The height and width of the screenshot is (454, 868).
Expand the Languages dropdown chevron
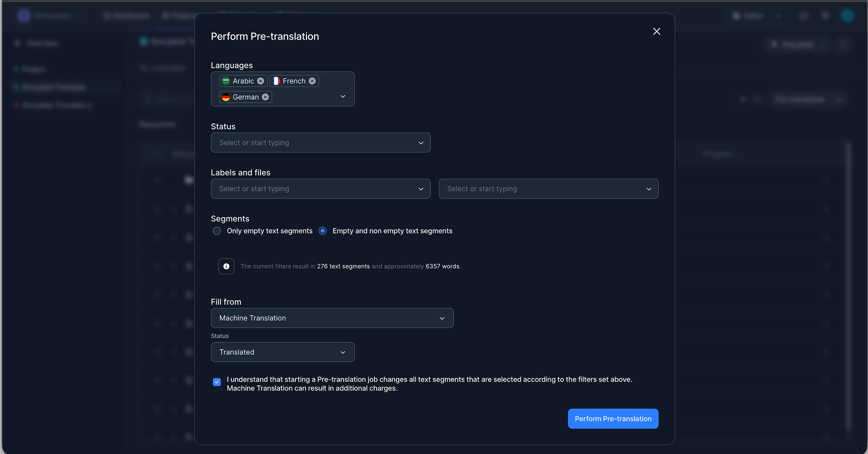343,96
